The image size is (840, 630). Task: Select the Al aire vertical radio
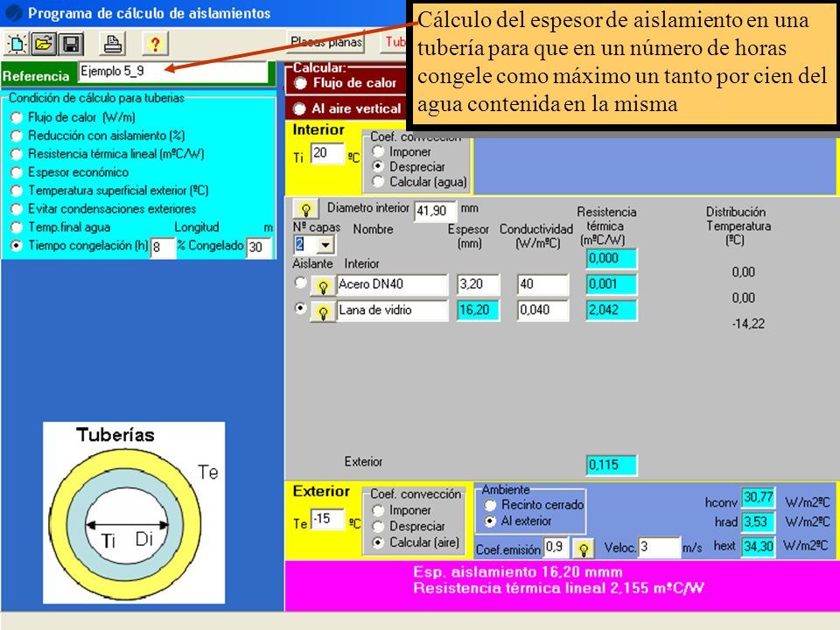point(300,108)
